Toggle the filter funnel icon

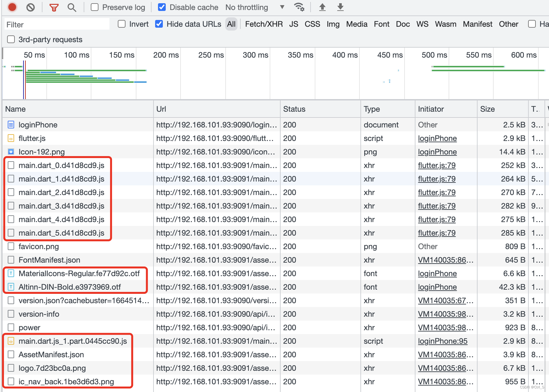click(54, 7)
